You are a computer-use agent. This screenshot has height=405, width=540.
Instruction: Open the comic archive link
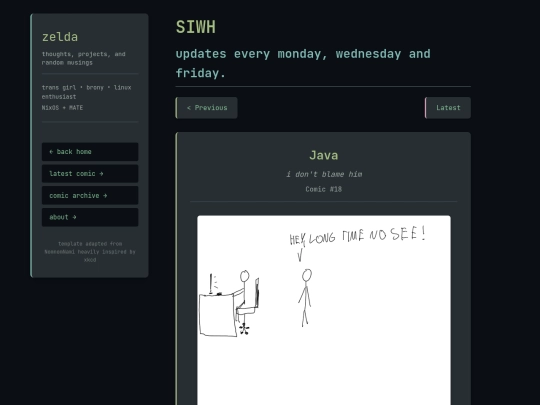[90, 196]
